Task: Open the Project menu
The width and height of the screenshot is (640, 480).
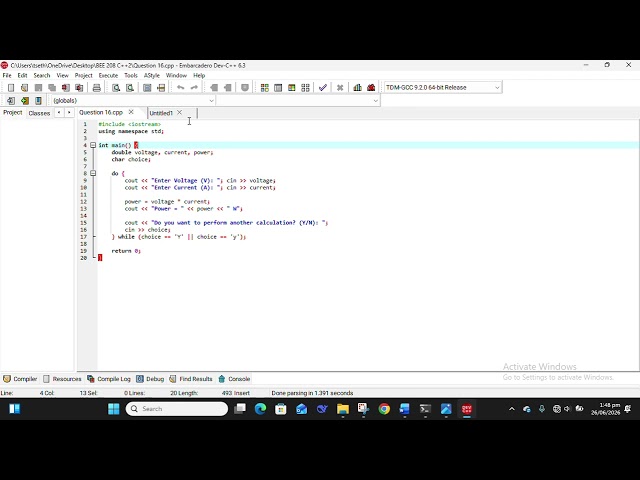Action: click(x=84, y=76)
